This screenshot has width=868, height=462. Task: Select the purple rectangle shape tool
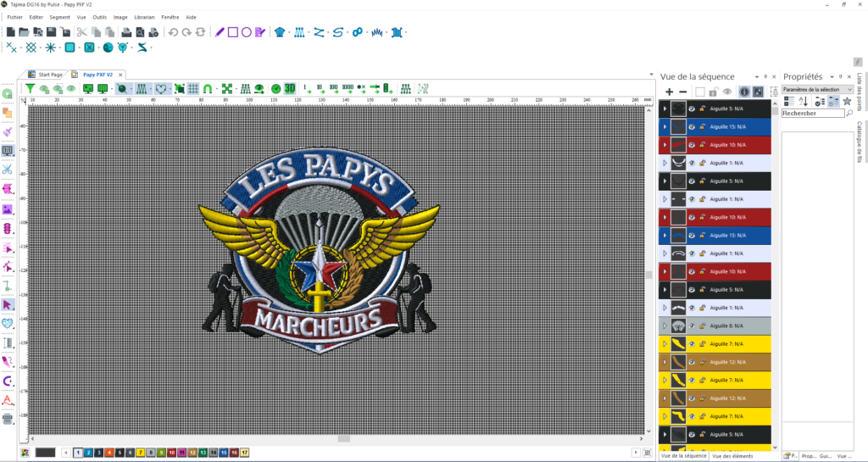pos(233,33)
